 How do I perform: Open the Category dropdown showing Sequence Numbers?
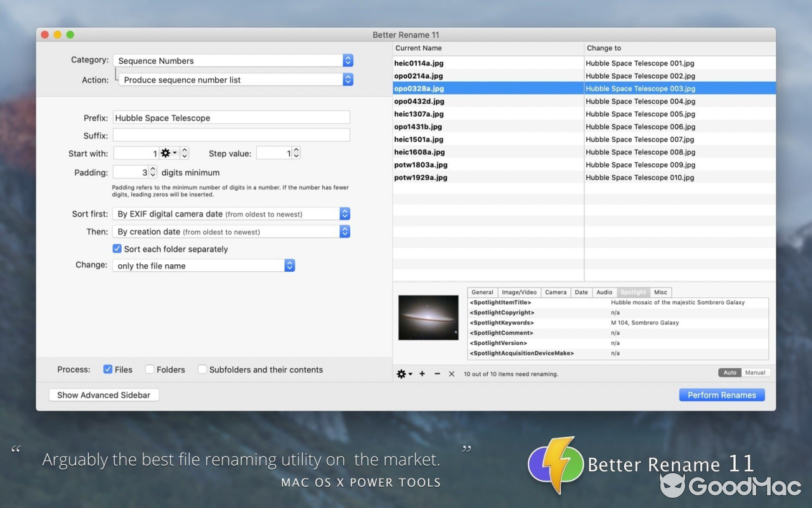pos(348,60)
